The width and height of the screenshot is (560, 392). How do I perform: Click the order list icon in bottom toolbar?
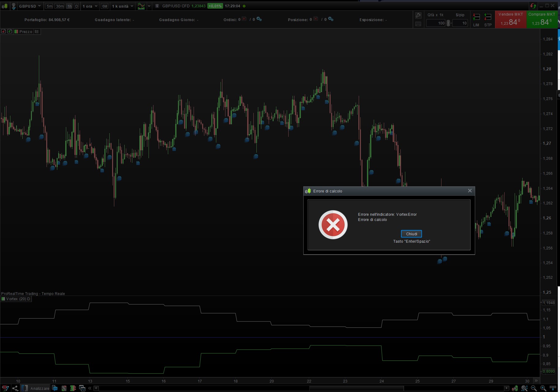64,388
